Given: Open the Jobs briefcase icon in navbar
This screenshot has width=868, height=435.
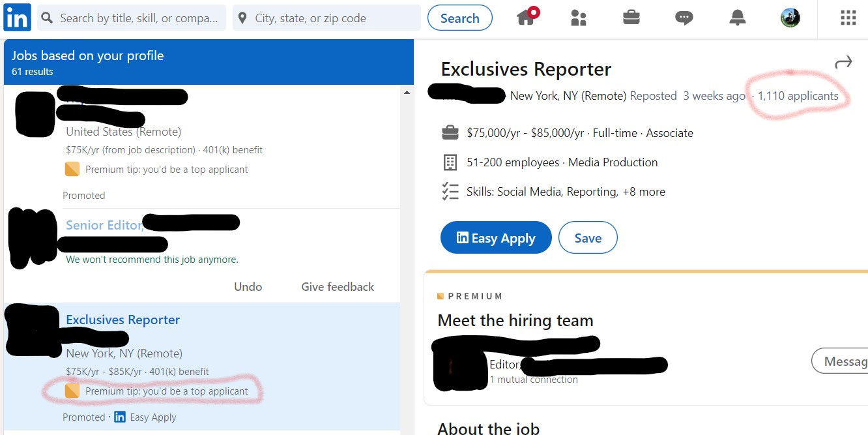Looking at the screenshot, I should pos(631,18).
